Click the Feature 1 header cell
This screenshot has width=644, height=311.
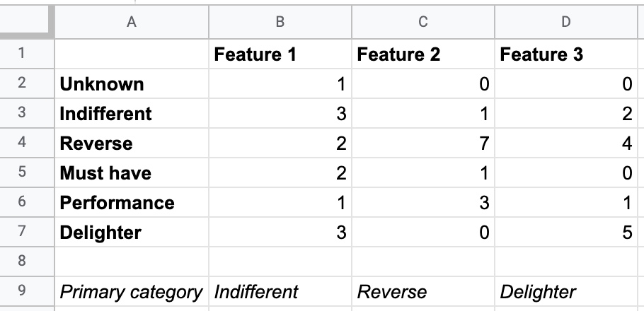280,54
